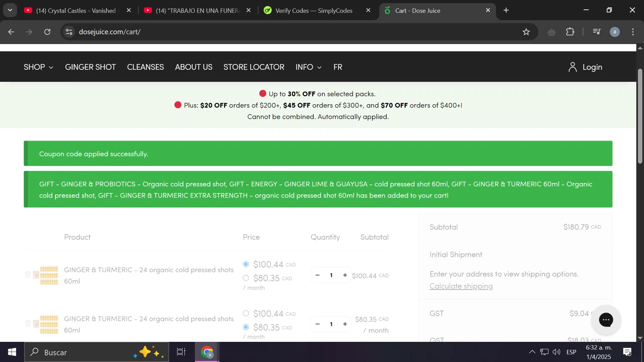Close the Verify Codes SimplyCodes tab

[368, 10]
